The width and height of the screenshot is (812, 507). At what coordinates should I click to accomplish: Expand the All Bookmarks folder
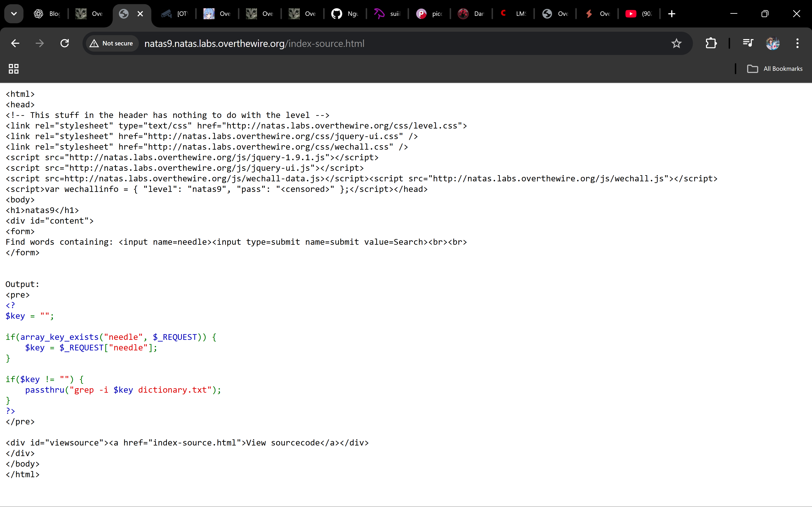tap(775, 69)
